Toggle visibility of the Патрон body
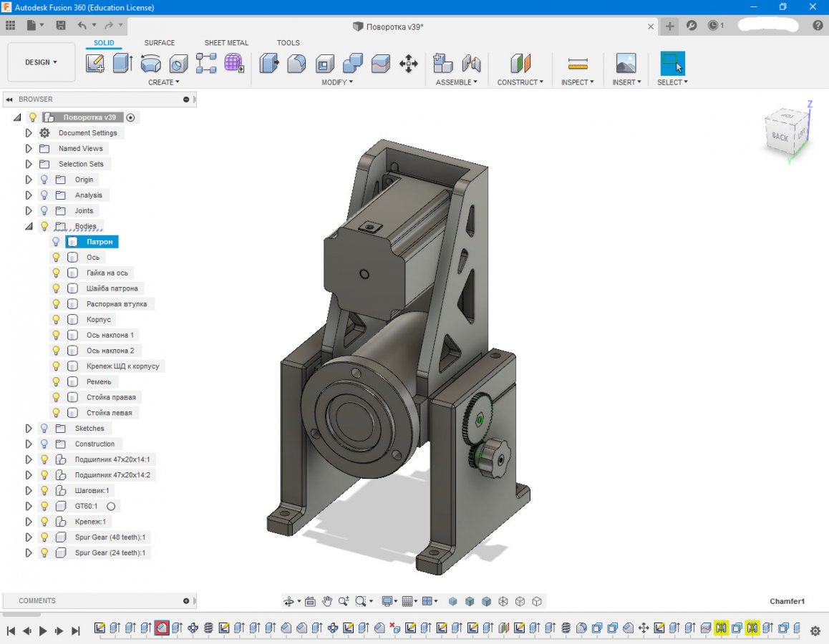 pyautogui.click(x=56, y=242)
